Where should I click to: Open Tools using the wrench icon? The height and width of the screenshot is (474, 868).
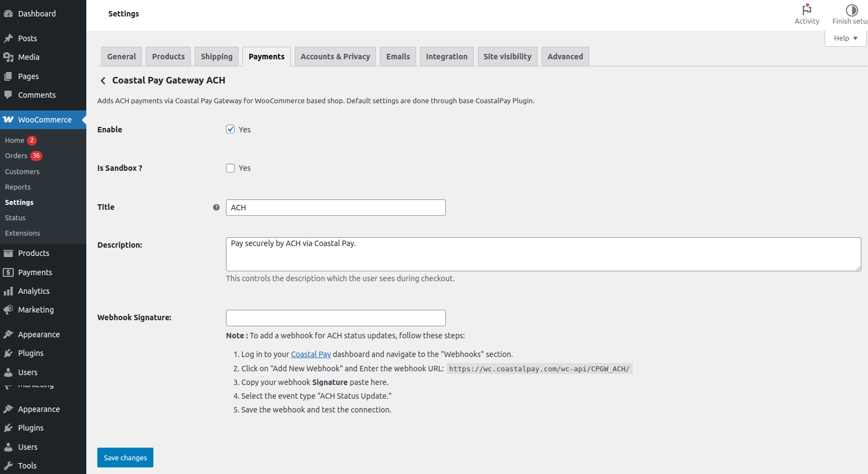pyautogui.click(x=8, y=466)
